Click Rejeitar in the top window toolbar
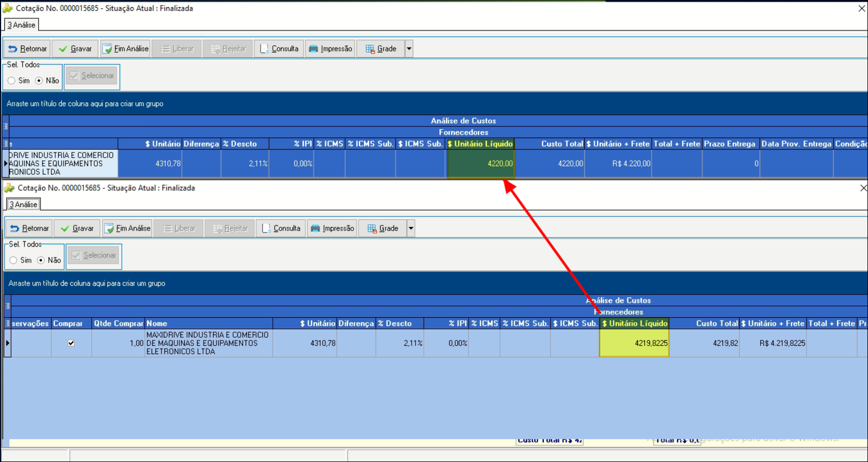Viewport: 868px width, 462px height. point(228,49)
